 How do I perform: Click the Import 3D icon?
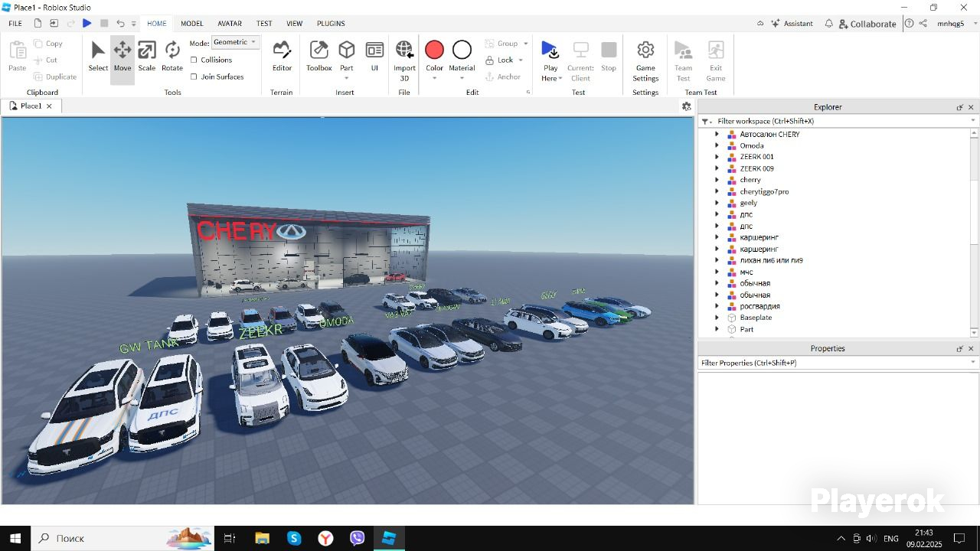coord(404,51)
